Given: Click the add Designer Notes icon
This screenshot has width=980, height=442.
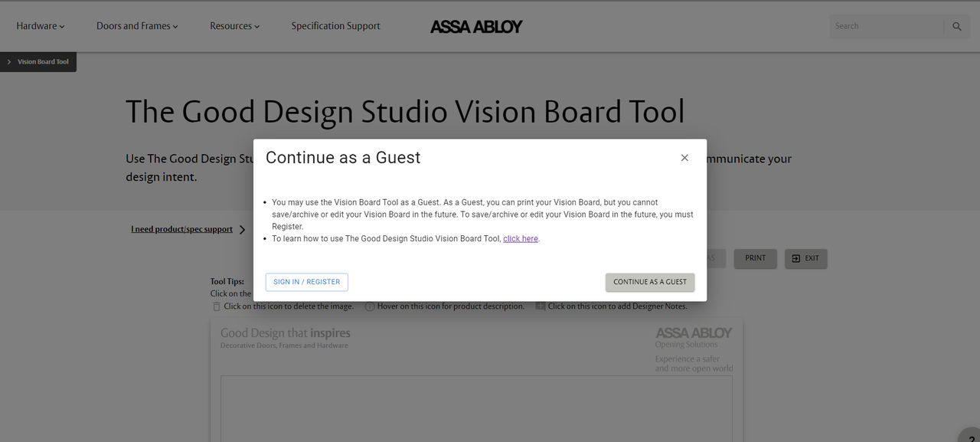Looking at the screenshot, I should click(541, 306).
